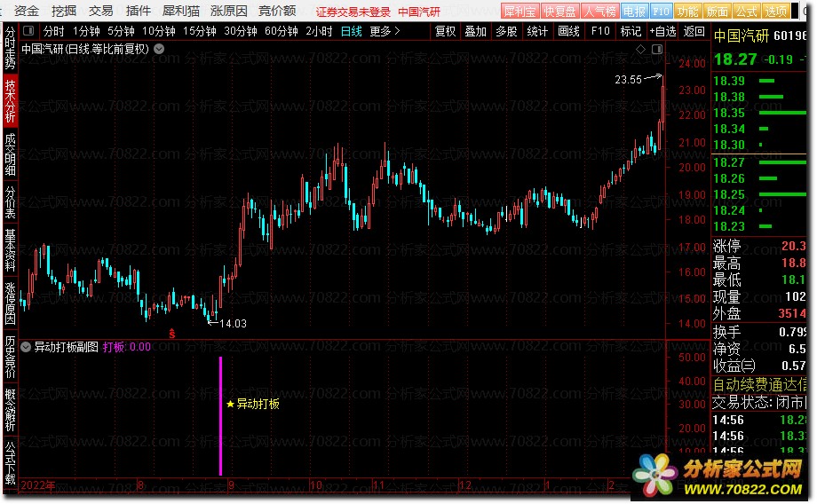Viewport: 817px width, 504px height.
Task: Open the 技术分析 sidebar tab
Action: (x=10, y=101)
